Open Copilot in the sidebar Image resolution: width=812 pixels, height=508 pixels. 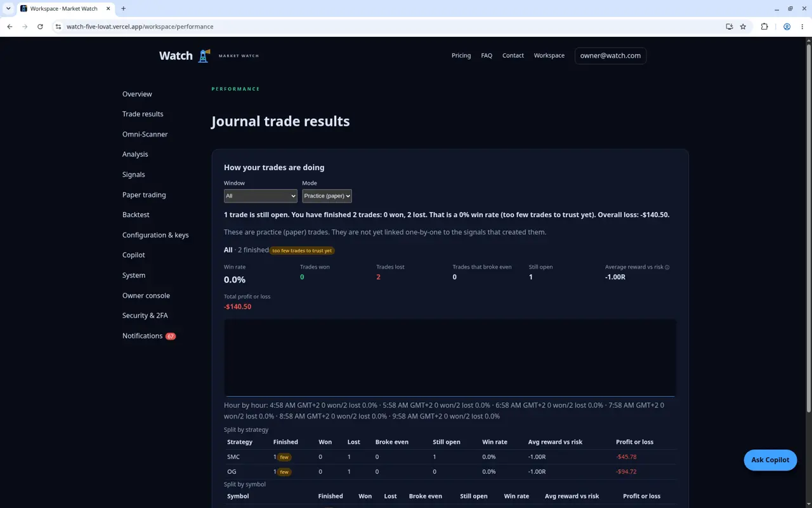(134, 255)
